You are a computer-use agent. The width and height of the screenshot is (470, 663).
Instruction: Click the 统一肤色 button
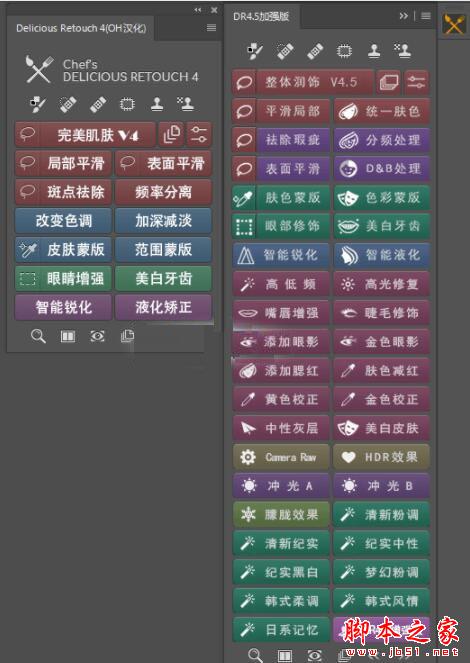click(x=382, y=111)
